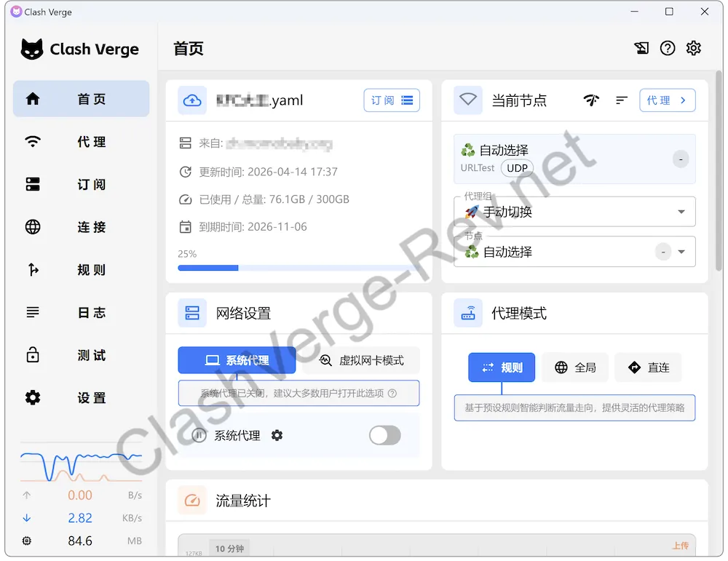728x561 pixels.
Task: Open the 设置 settings sidebar page
Action: pos(82,398)
